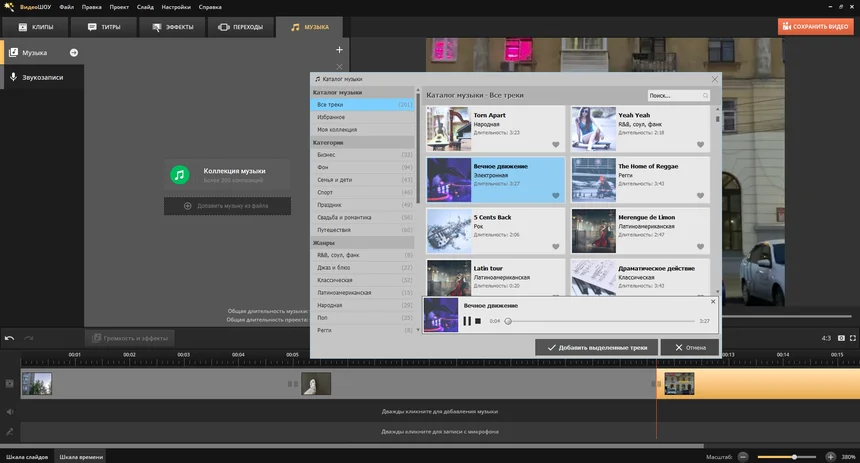Viewport: 860px width, 463px height.
Task: Select the Народная genre in sidebar
Action: click(x=363, y=305)
